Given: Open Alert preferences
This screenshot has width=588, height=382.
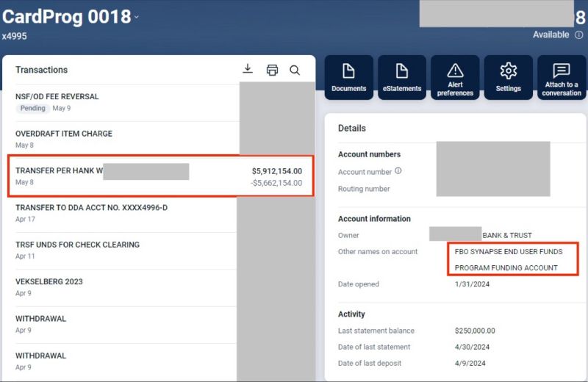Looking at the screenshot, I should click(x=455, y=77).
